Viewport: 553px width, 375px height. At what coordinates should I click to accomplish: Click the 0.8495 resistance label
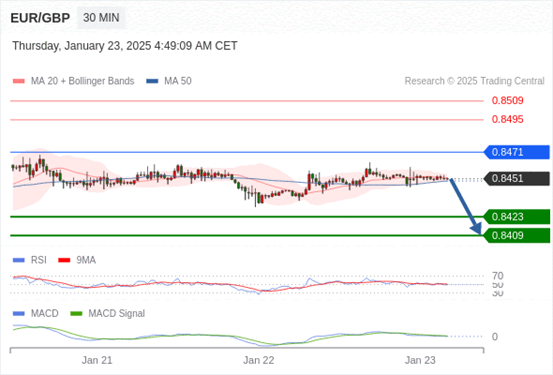click(x=508, y=119)
